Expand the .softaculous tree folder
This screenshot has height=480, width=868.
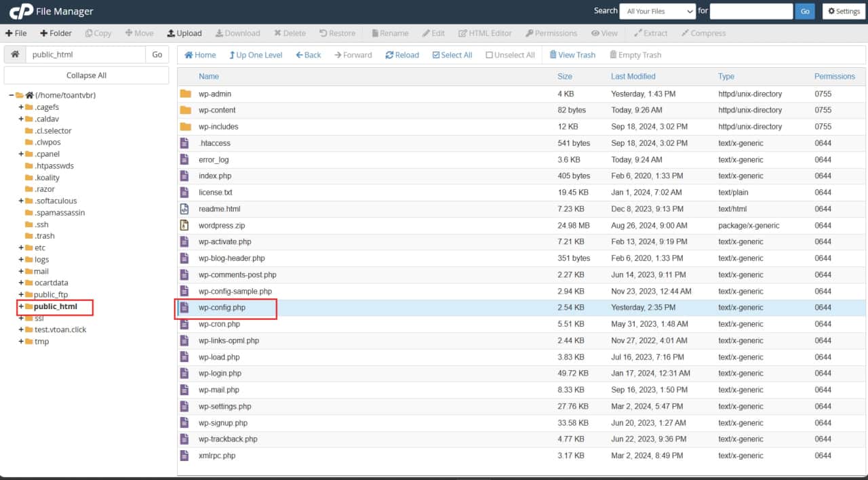(x=21, y=201)
